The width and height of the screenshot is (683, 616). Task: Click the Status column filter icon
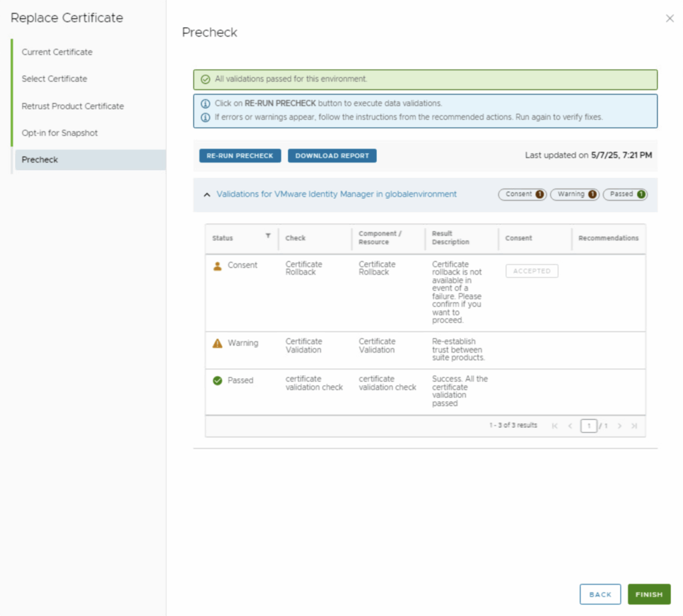click(268, 236)
